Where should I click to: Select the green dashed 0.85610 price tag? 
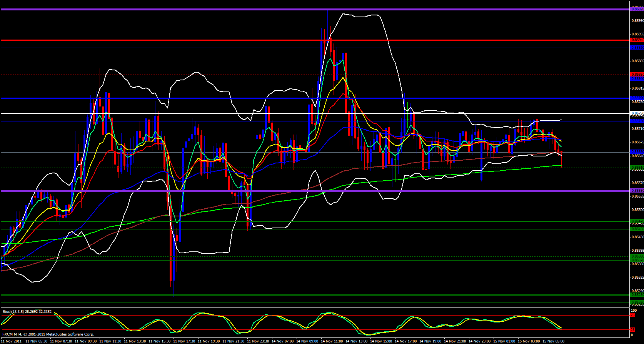coord(636,168)
